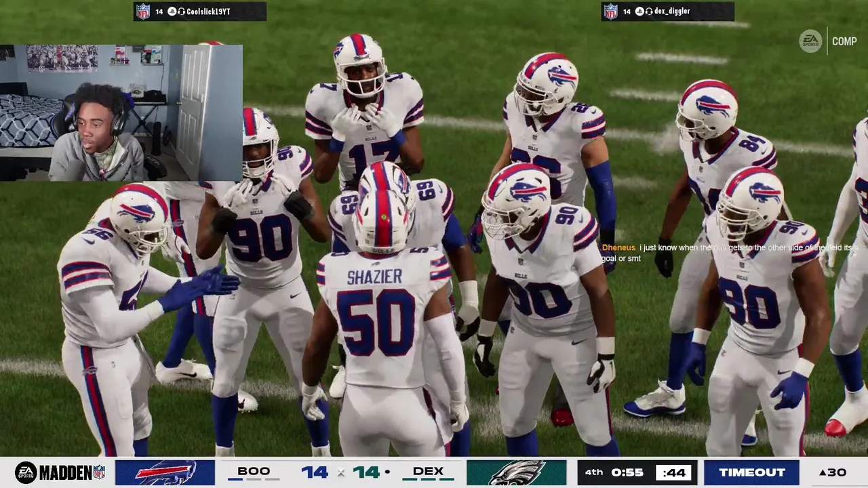Image resolution: width=868 pixels, height=488 pixels.
Task: Click the DEX team abbreviation
Action: pos(429,471)
